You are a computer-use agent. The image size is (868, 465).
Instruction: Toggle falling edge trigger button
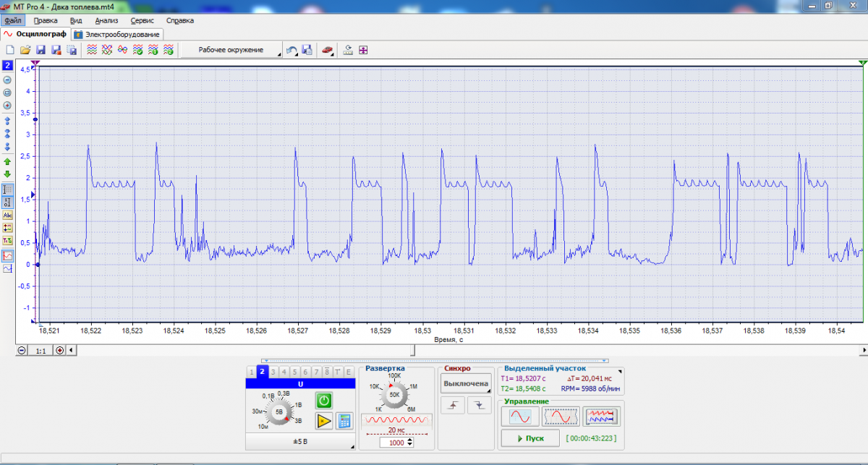click(478, 406)
